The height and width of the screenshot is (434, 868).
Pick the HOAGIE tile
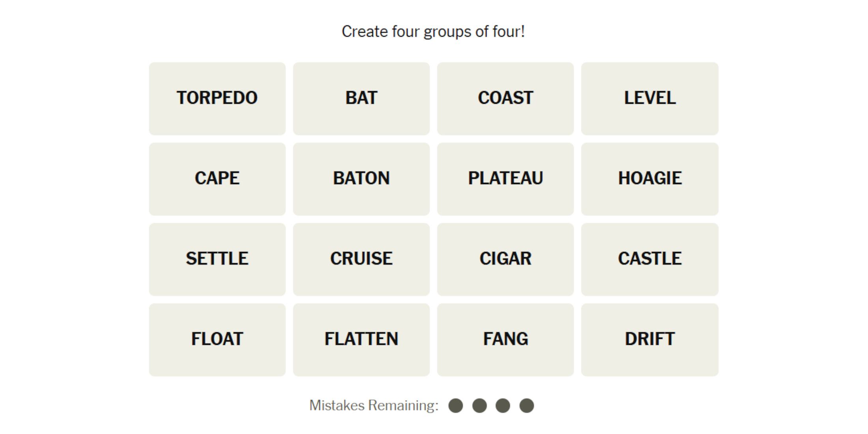coord(649,179)
